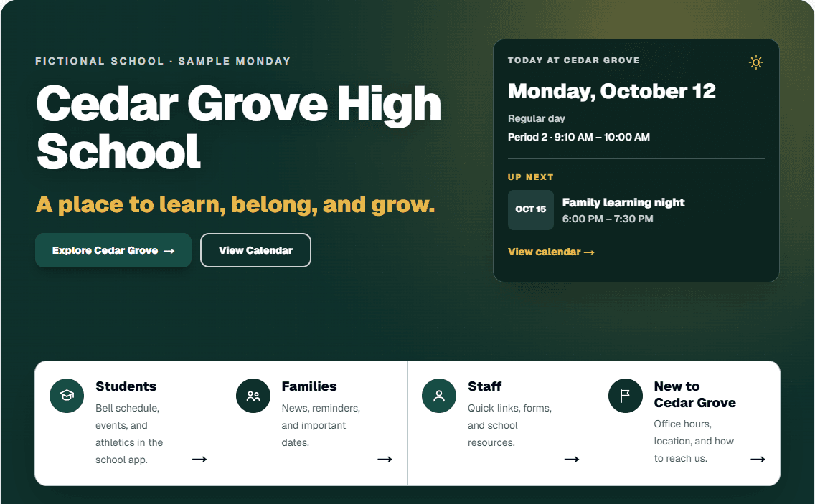Open the Families heading link
Screen dimensions: 815x504
click(x=309, y=386)
